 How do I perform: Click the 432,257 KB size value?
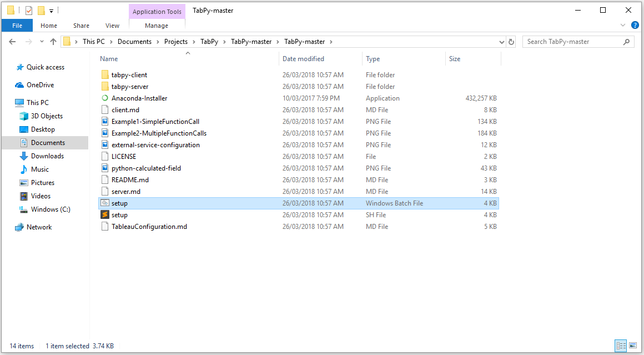481,98
